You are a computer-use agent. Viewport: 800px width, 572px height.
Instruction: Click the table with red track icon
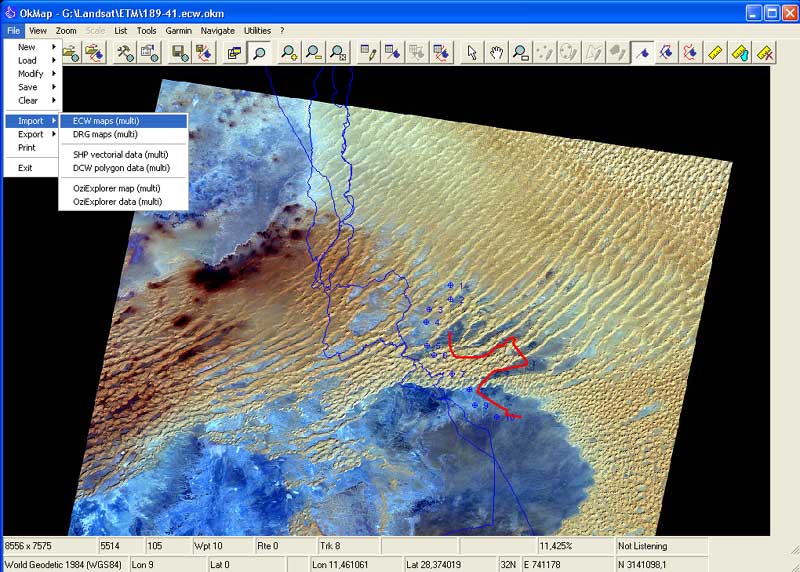pos(441,53)
